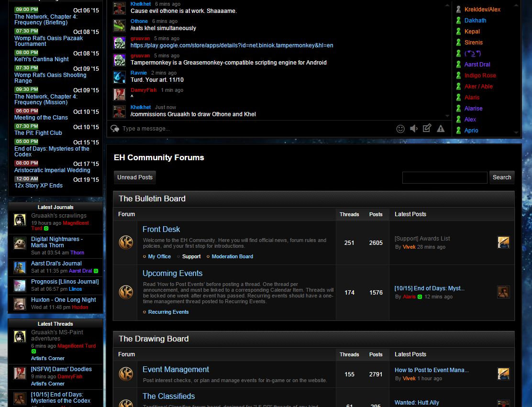Click the Upcoming Events forum emblem icon
532x407 pixels.
point(126,292)
